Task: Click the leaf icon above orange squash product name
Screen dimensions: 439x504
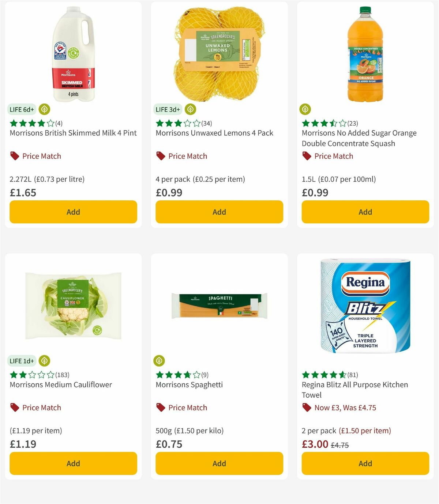Action: point(305,109)
